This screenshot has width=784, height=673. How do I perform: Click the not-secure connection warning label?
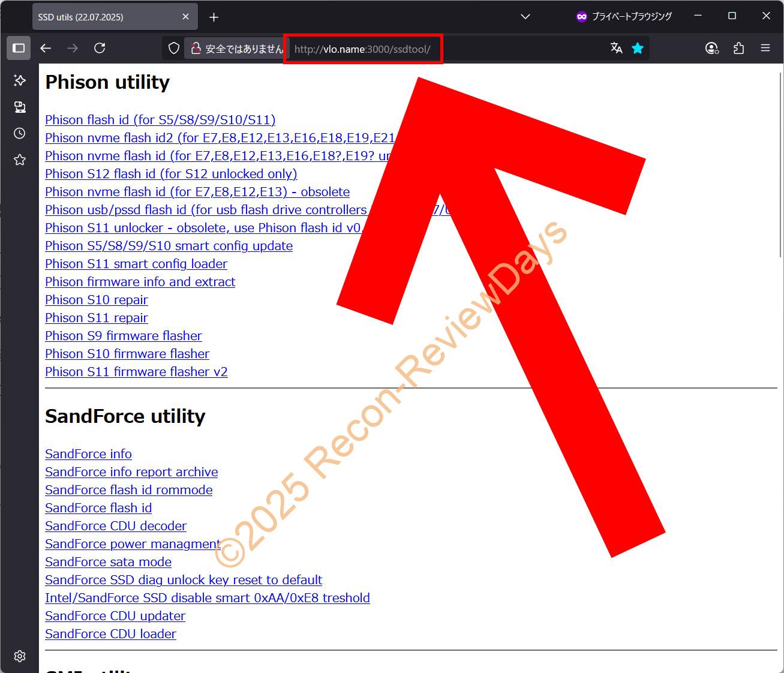(237, 49)
